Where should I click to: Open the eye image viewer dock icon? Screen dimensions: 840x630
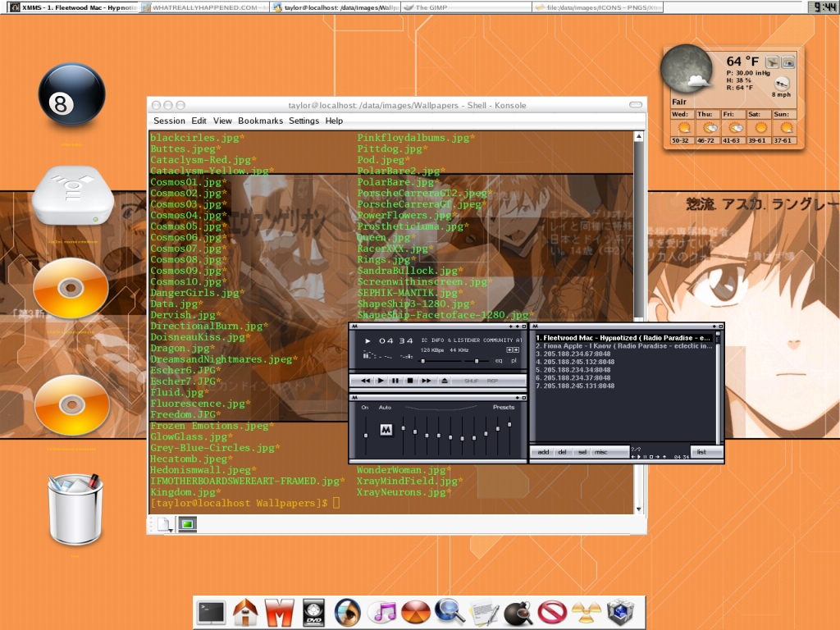coord(348,613)
